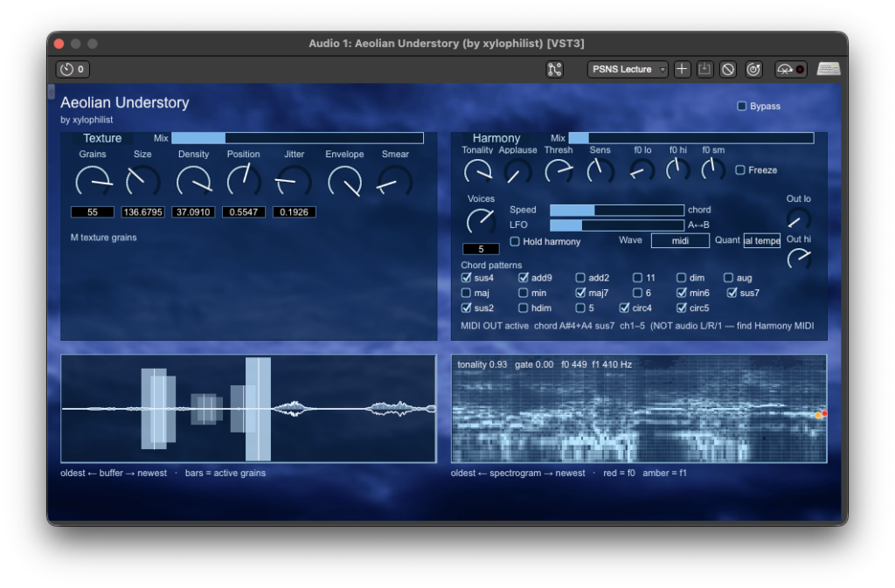The width and height of the screenshot is (895, 588).
Task: Click the f0 sm knob
Action: click(713, 170)
